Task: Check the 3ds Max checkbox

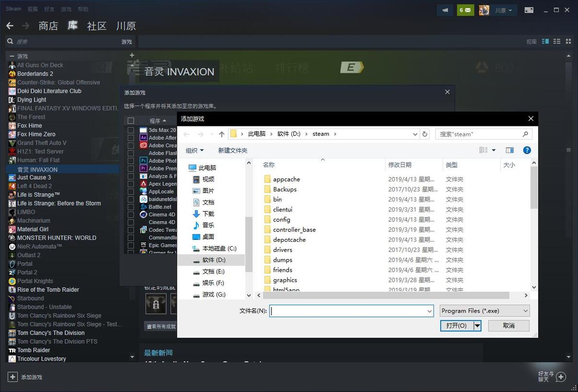Action: click(130, 130)
